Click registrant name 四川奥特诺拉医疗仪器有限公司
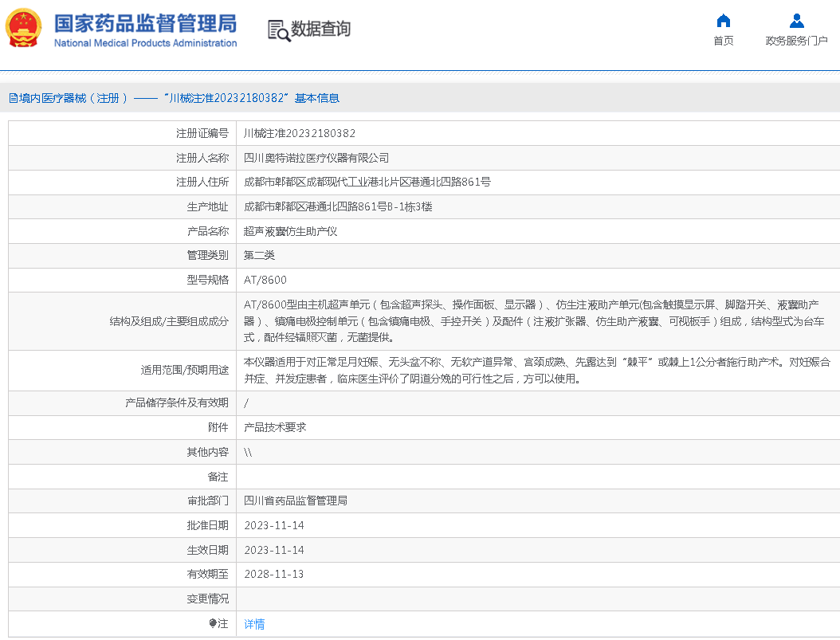 pyautogui.click(x=316, y=158)
